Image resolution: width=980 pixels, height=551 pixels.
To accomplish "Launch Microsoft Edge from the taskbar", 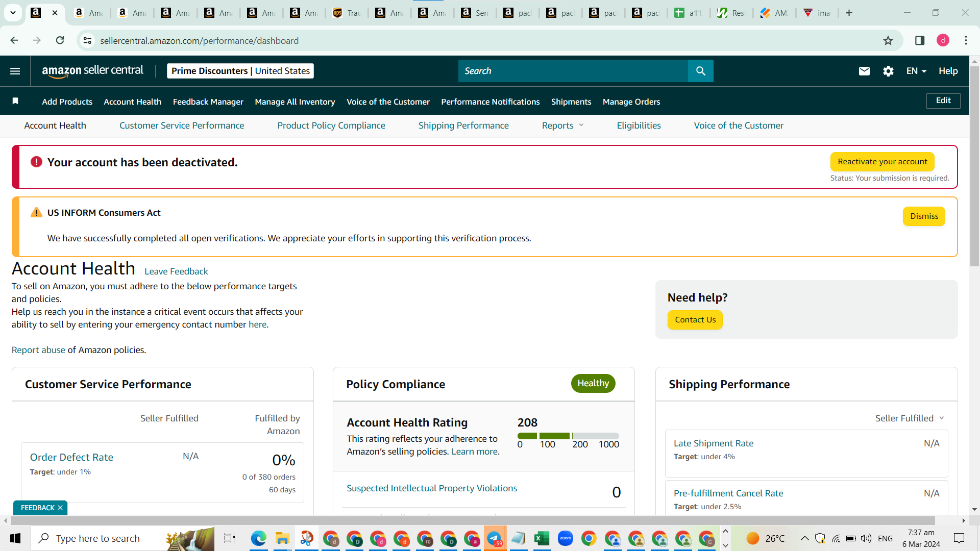I will pos(259,538).
